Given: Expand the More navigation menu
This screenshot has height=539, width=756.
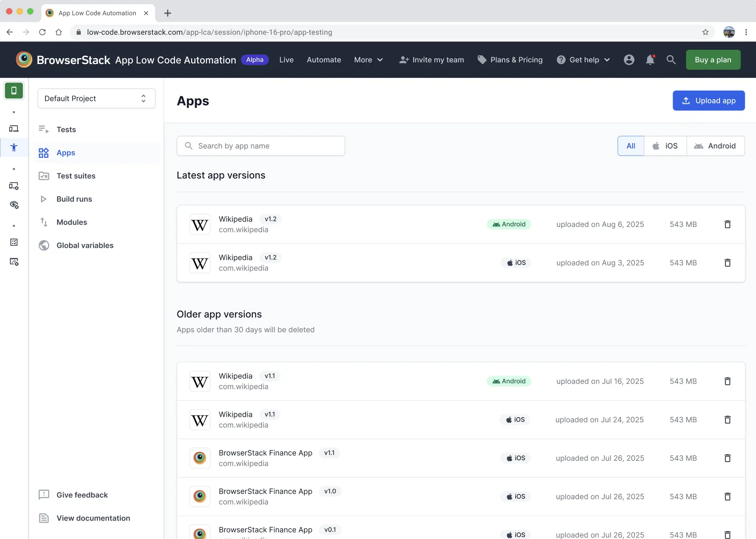Looking at the screenshot, I should (x=368, y=60).
